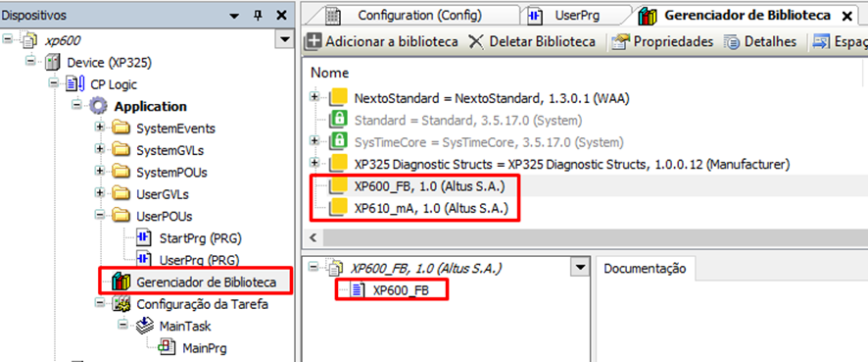Click the SystemGVLs folder icon
The image size is (868, 362).
(121, 150)
